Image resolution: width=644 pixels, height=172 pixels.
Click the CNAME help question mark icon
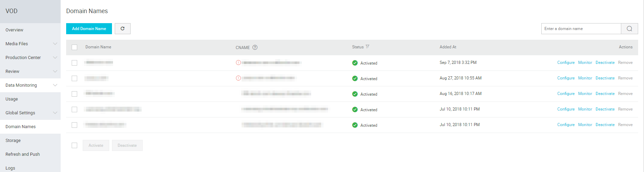(255, 47)
